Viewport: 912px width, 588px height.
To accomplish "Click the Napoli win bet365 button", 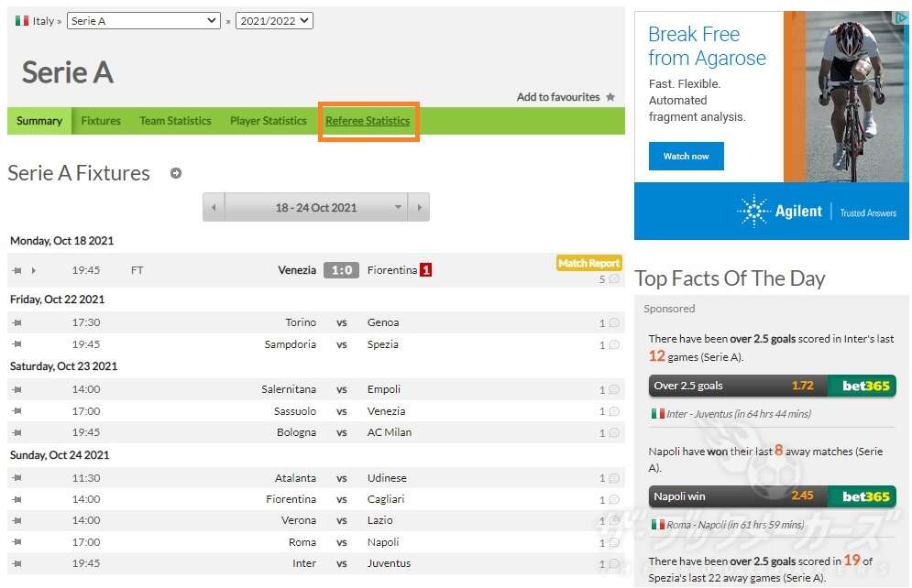I will tap(773, 496).
